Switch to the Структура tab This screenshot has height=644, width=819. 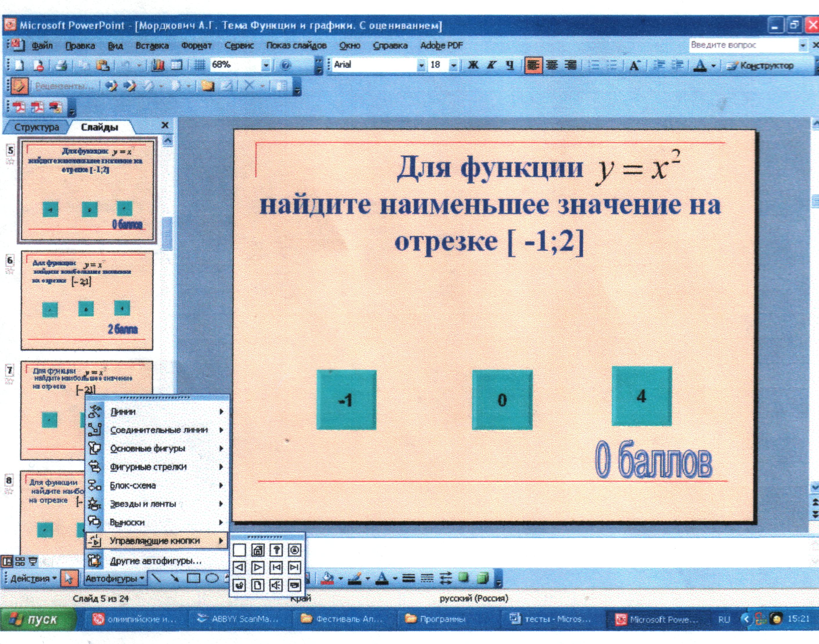[37, 127]
